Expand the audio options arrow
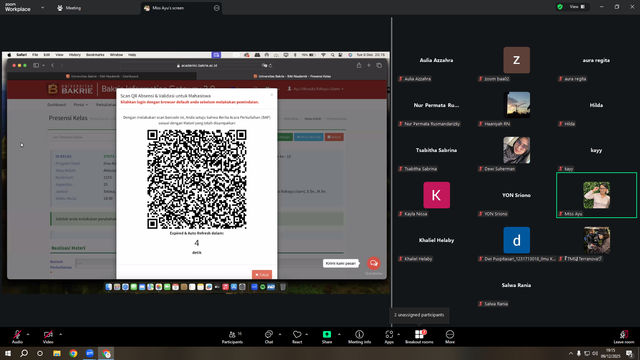 click(28, 334)
